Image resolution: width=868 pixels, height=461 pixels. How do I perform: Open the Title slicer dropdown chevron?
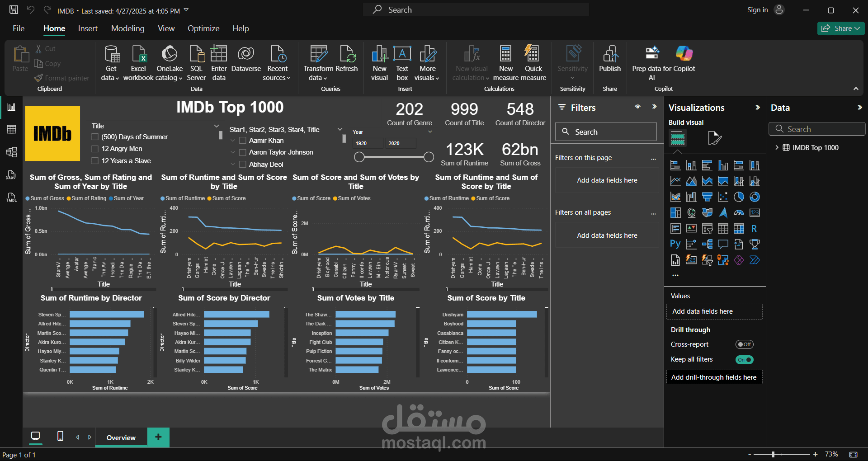(x=217, y=126)
